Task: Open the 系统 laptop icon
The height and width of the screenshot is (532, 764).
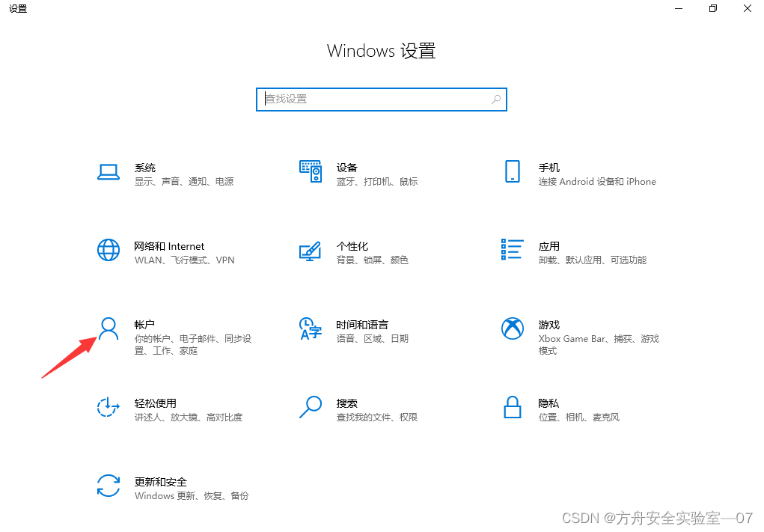Action: tap(109, 172)
